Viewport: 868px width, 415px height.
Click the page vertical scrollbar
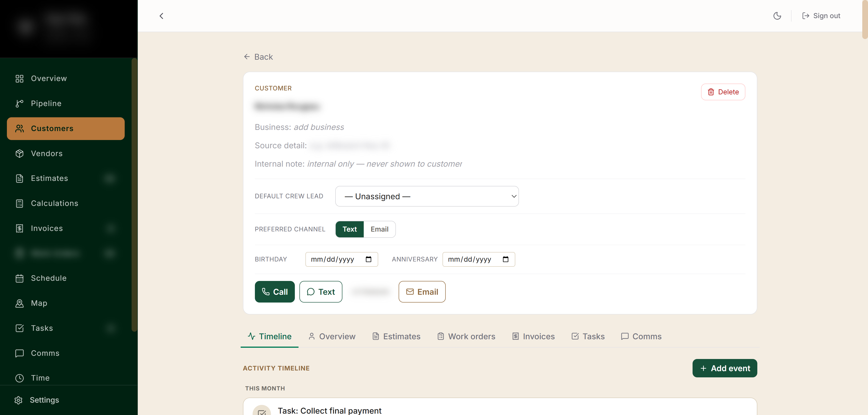tap(865, 20)
